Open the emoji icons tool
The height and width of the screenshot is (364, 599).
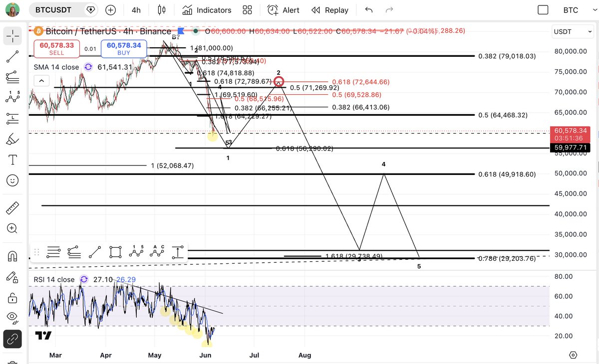click(x=12, y=181)
